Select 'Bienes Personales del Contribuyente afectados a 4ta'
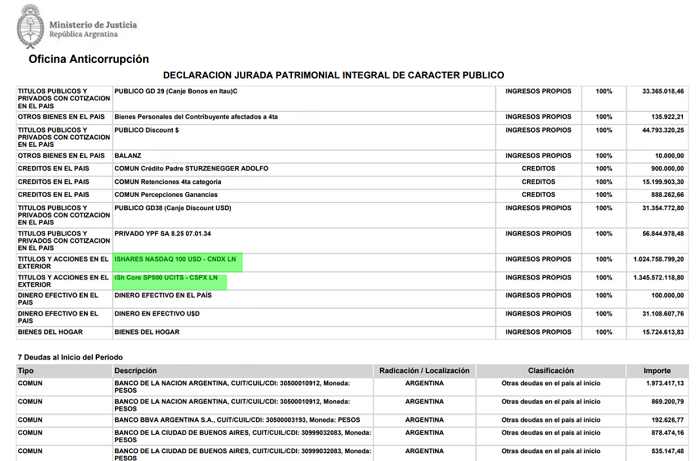This screenshot has height=461, width=700. pos(196,117)
